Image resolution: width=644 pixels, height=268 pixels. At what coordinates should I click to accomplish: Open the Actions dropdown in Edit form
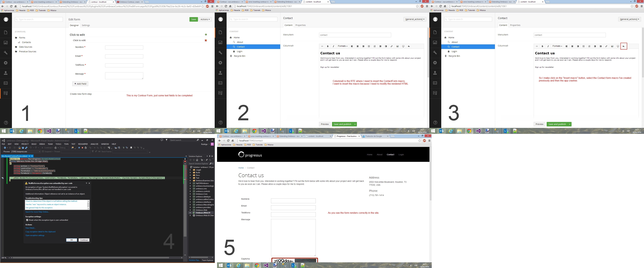205,19
